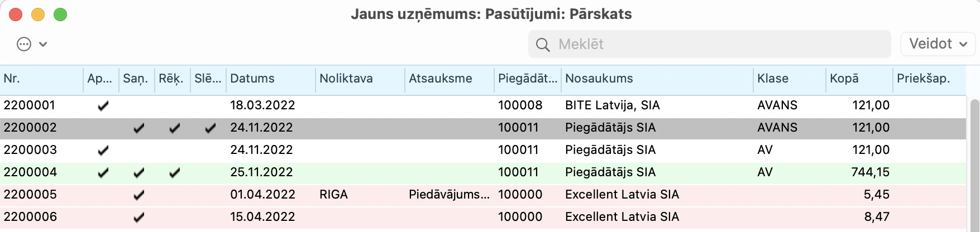Click the Noliktava column header
Screen dimensions: 980x232
pos(359,79)
